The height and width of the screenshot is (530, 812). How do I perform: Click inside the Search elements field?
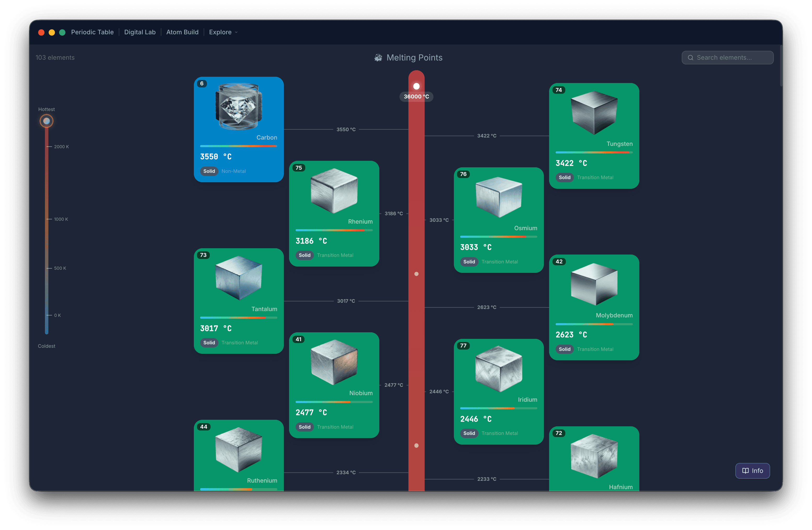click(x=728, y=58)
